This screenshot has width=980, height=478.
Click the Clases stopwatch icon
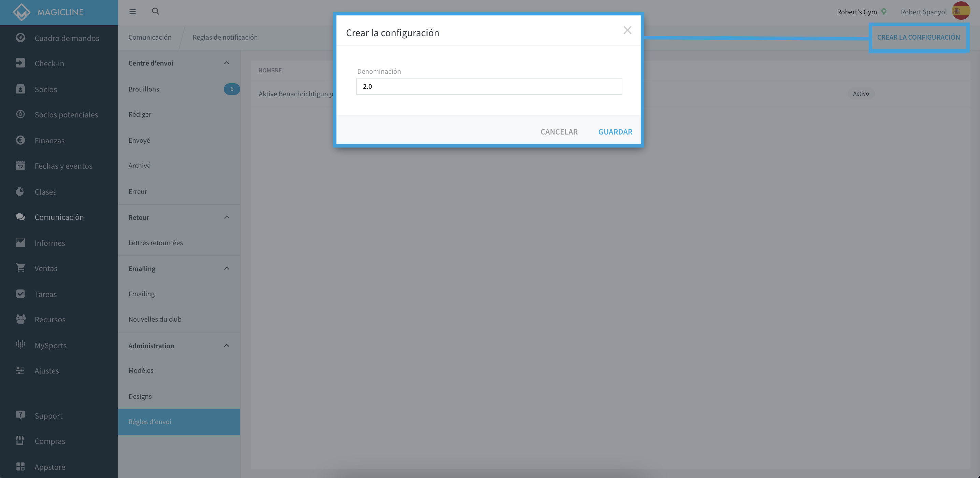(x=20, y=192)
